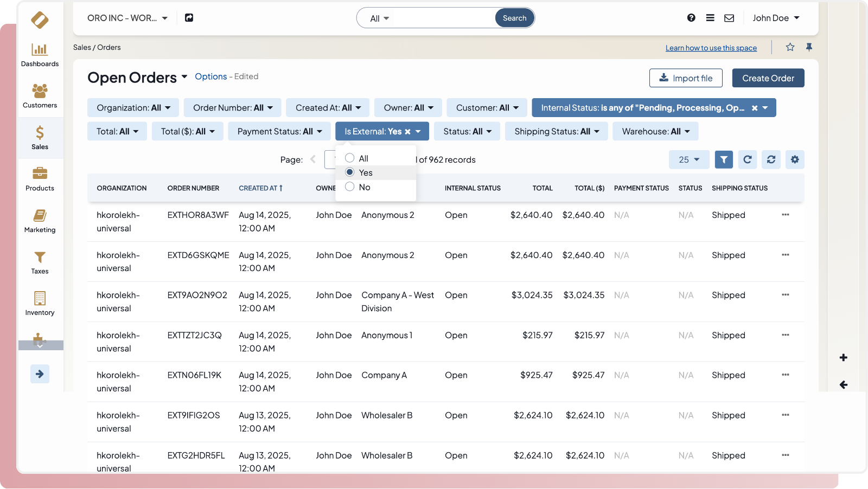
Task: Pin this page with the pin icon
Action: (x=809, y=47)
